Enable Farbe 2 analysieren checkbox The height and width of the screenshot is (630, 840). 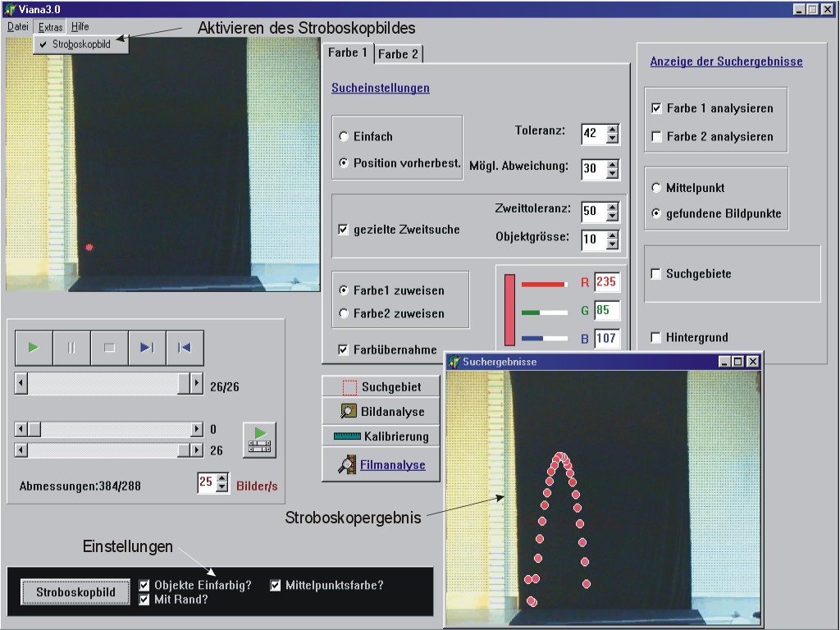click(656, 137)
